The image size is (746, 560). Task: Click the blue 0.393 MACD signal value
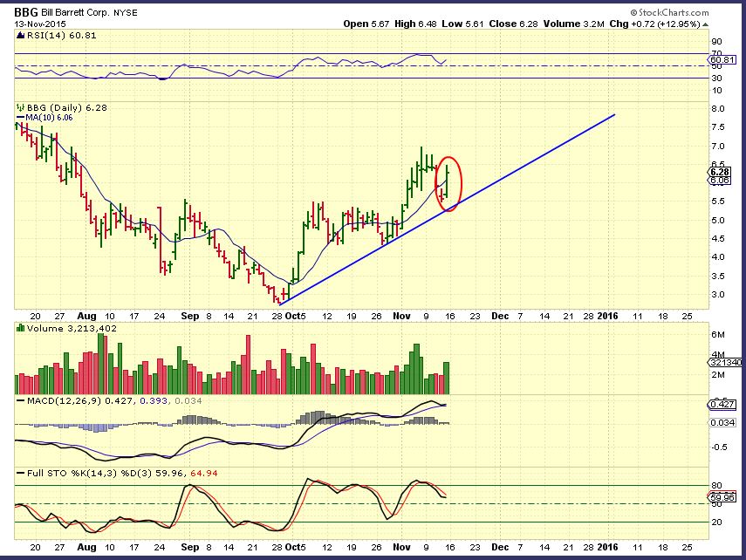pyautogui.click(x=154, y=401)
